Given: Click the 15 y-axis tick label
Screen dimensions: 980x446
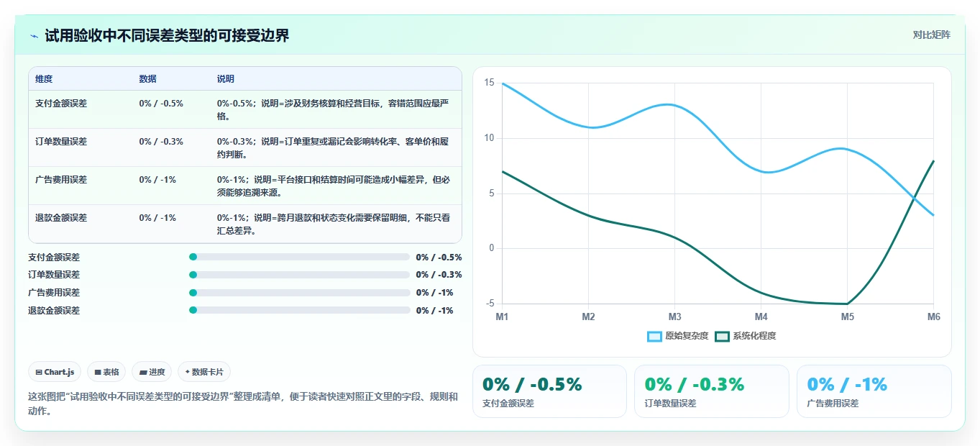Looking at the screenshot, I should point(489,83).
